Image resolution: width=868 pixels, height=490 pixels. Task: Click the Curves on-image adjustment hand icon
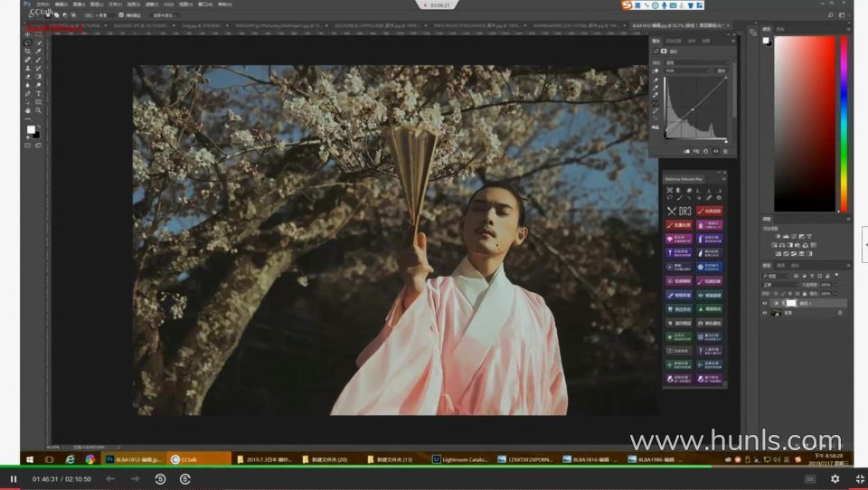pyautogui.click(x=656, y=71)
